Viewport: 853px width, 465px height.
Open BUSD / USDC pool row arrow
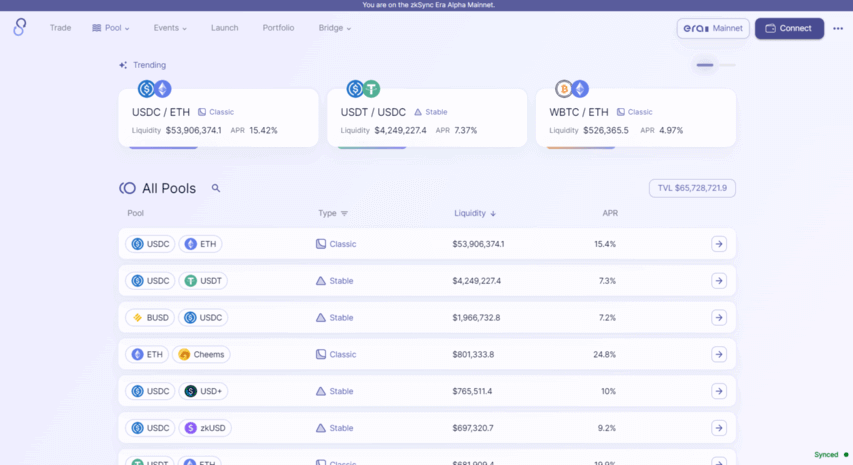point(719,318)
